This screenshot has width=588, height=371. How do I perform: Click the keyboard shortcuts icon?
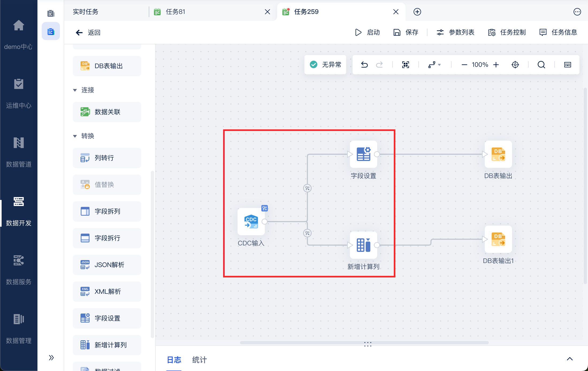click(568, 65)
